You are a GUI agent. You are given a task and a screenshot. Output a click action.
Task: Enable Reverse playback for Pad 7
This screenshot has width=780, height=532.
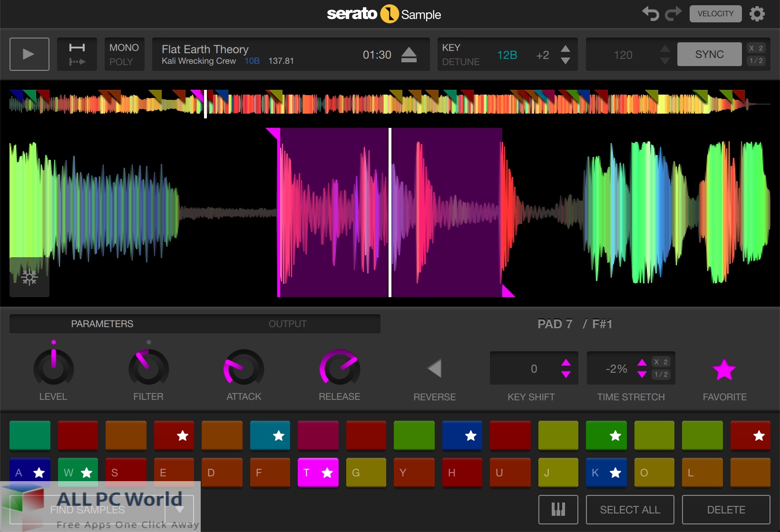[x=434, y=368]
